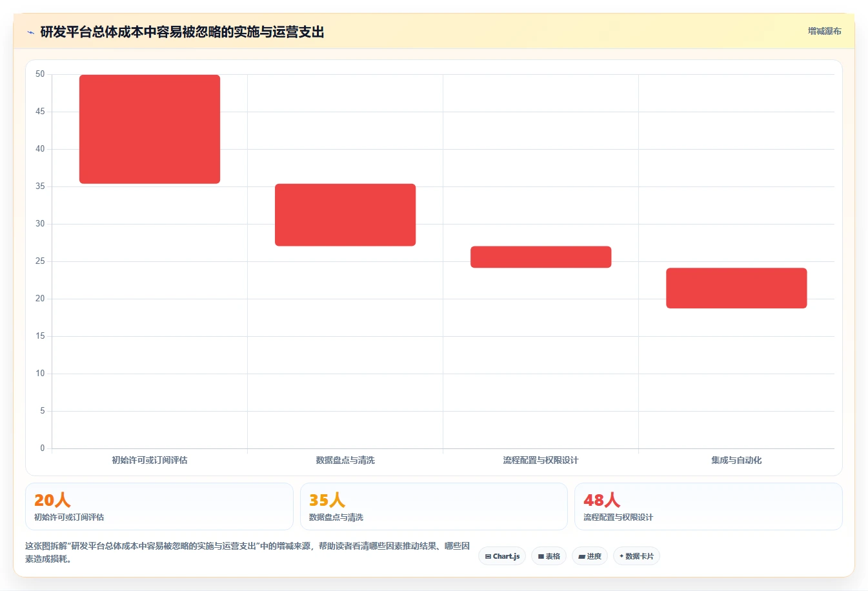Screen dimensions: 868x591
Task: Click the 35人 data card
Action: [434, 506]
